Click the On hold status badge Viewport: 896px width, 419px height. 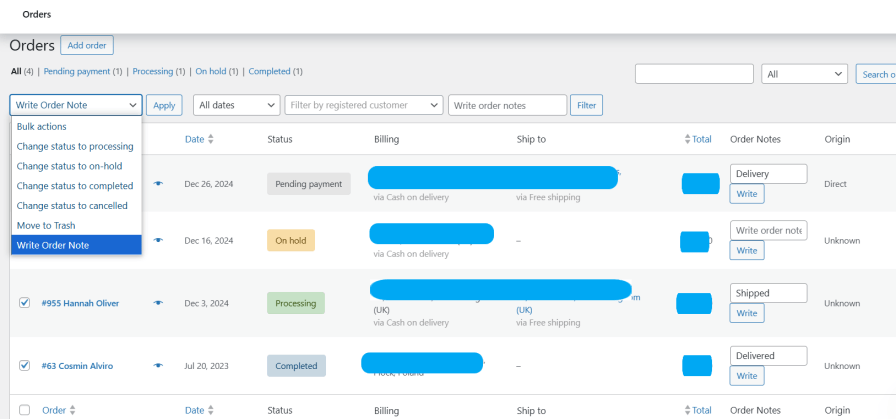pyautogui.click(x=291, y=241)
